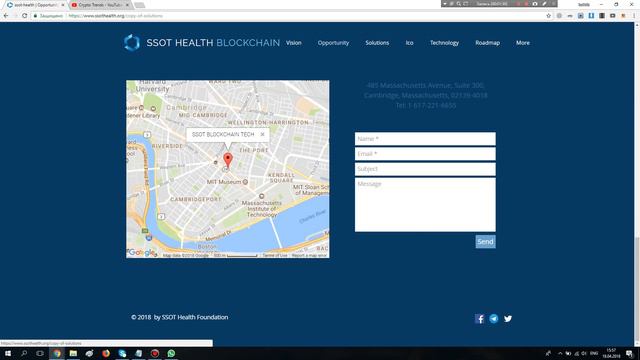
Task: Click Chrome icon in the taskbar
Action: pos(57,353)
